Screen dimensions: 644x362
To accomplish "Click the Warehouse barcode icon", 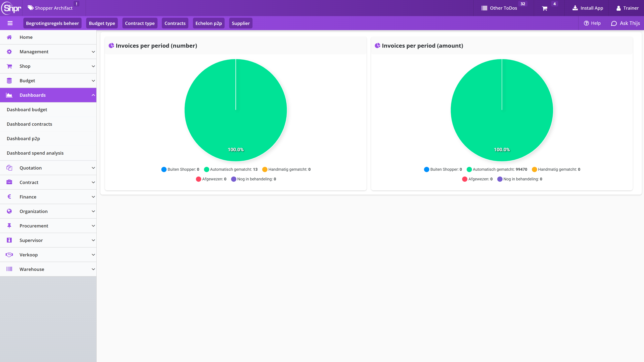I will 9,269.
